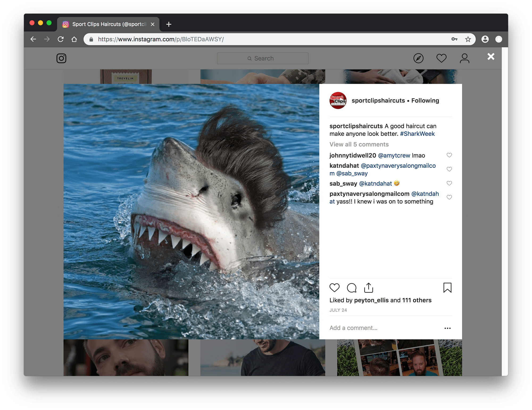The image size is (532, 410).
Task: Open the black t-shirt man thumbnail
Action: click(x=263, y=357)
